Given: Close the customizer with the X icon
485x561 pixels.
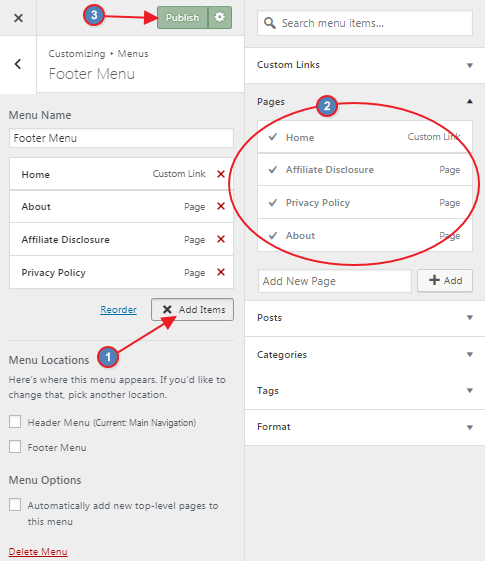Looking at the screenshot, I should point(18,18).
